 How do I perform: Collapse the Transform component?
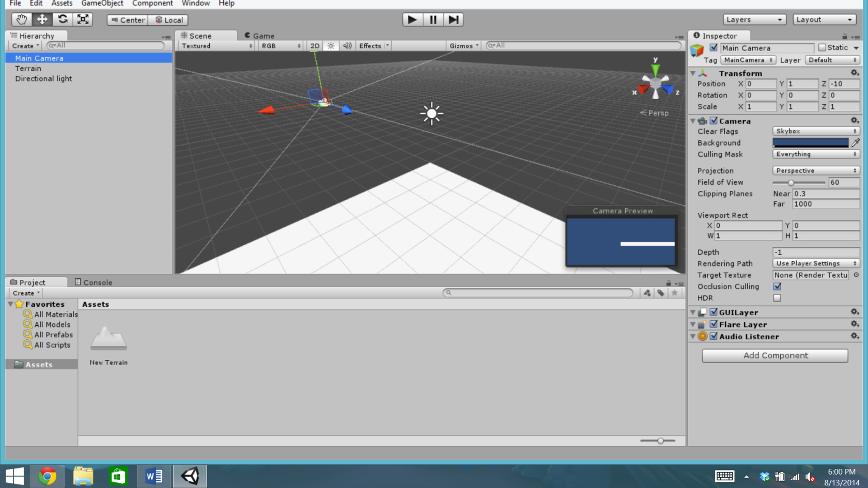tap(693, 73)
